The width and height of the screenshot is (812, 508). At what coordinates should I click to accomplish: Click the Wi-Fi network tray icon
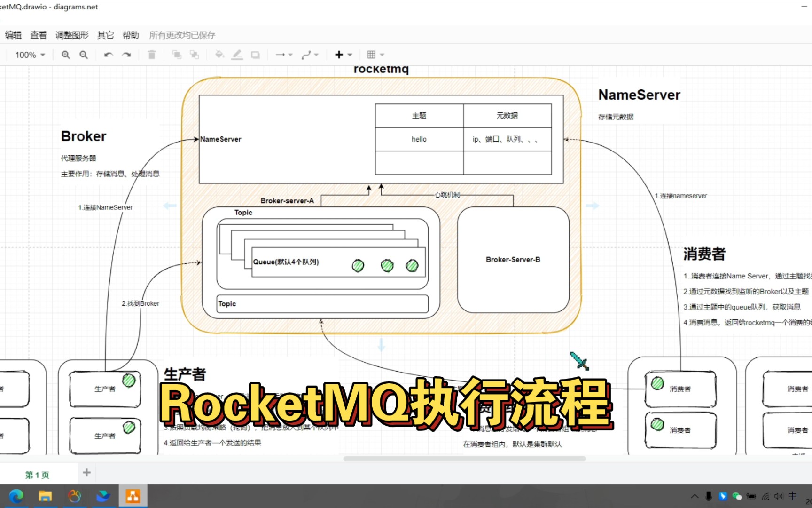[765, 496]
